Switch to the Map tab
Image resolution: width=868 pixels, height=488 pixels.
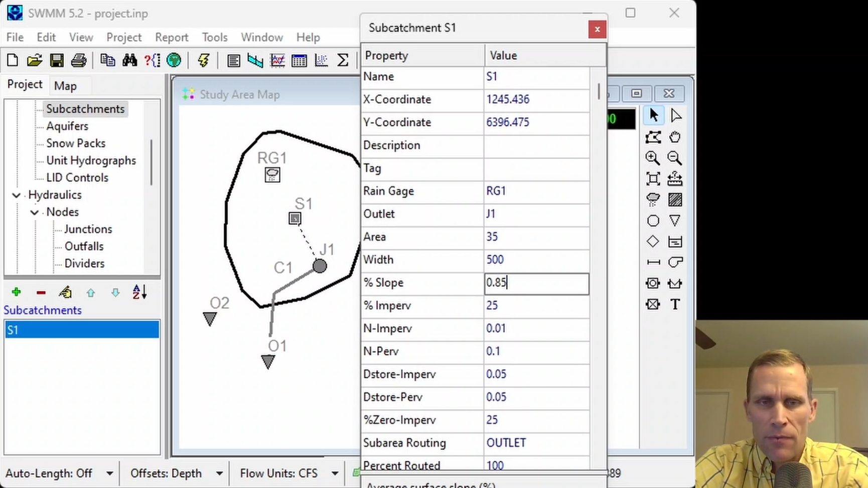coord(65,86)
